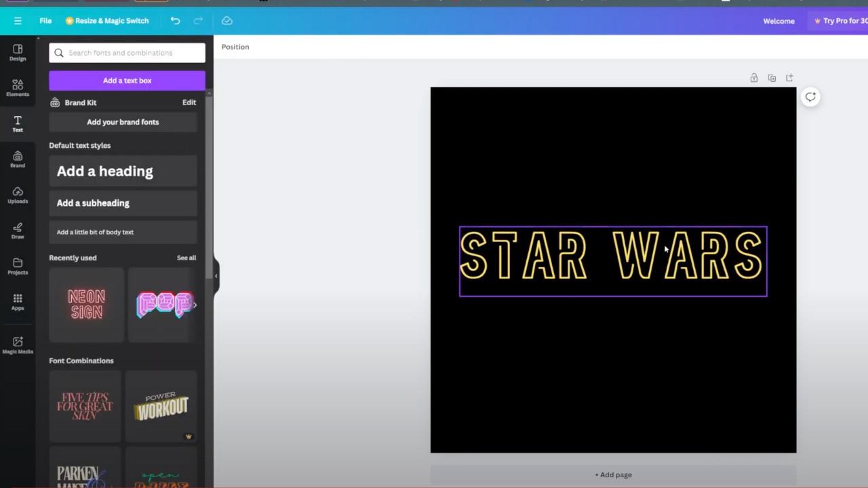Select the Neon Sign text thumbnail
The width and height of the screenshot is (868, 488).
[87, 305]
